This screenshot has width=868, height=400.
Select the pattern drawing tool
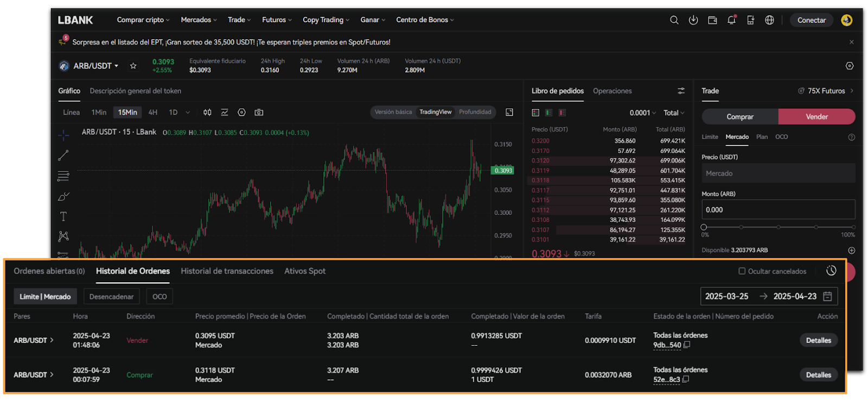point(63,236)
